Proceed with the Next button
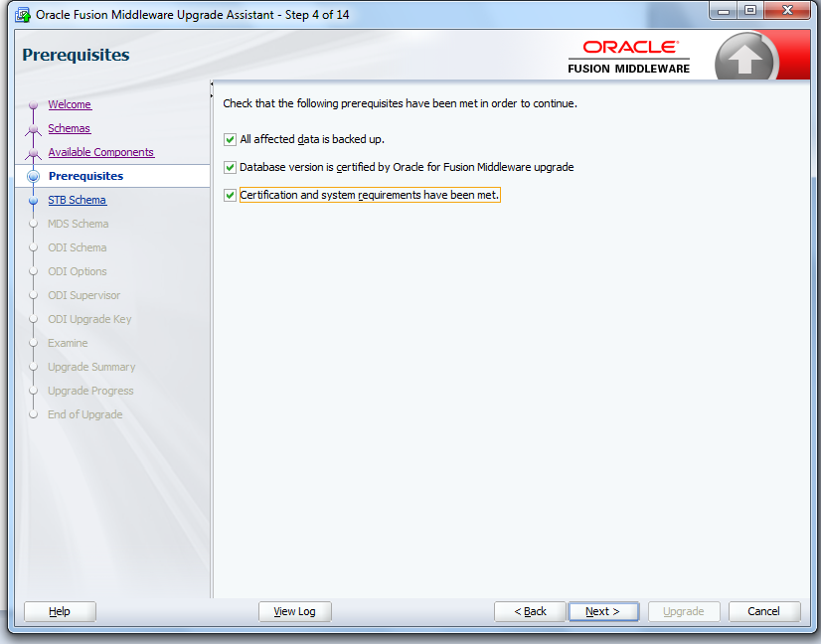The height and width of the screenshot is (644, 821). click(x=603, y=611)
